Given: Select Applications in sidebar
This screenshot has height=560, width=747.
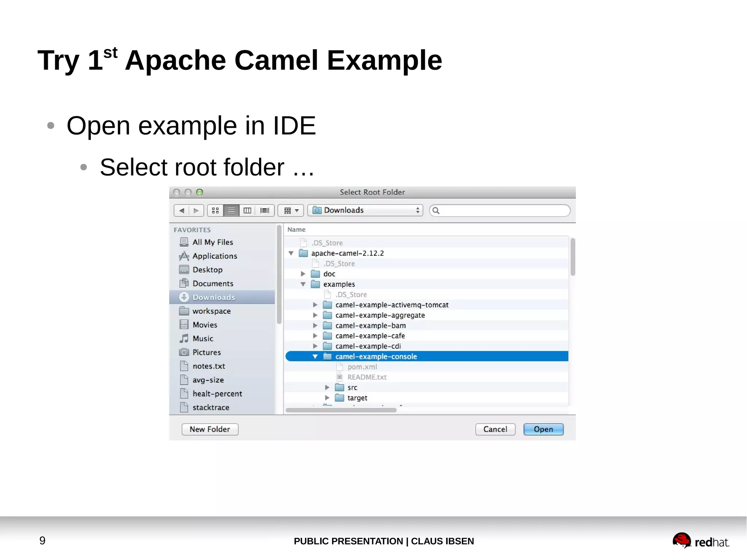Looking at the screenshot, I should (222, 256).
